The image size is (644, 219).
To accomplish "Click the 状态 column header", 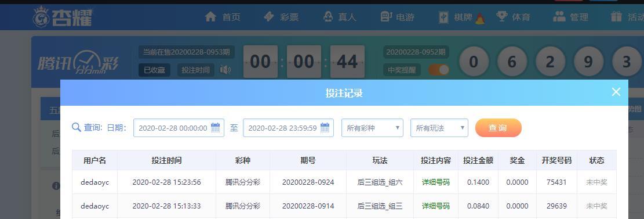I will (596, 160).
